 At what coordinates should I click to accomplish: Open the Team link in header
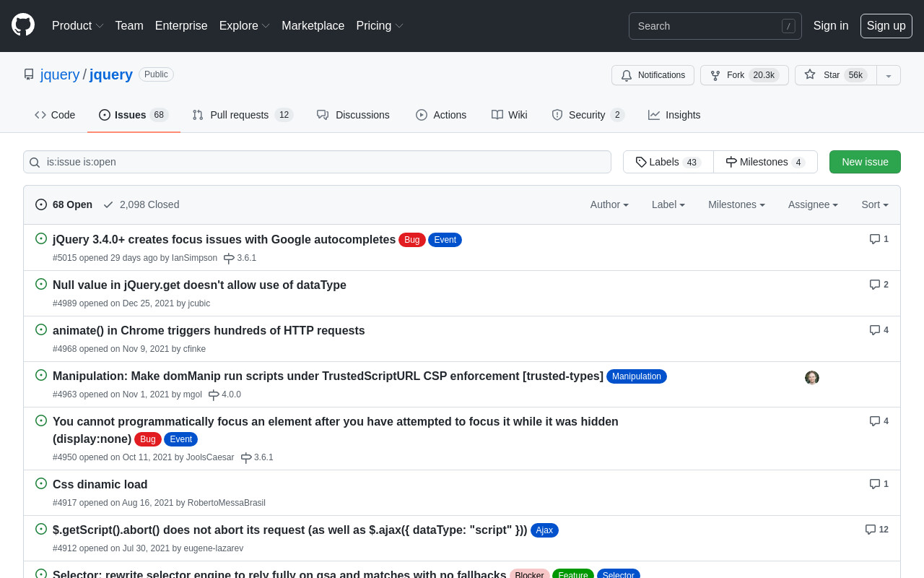click(129, 26)
